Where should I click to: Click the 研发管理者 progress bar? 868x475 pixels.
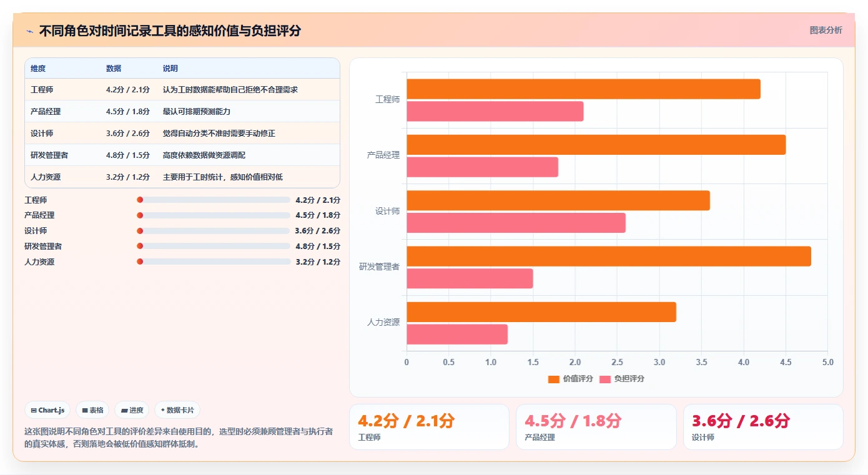click(214, 247)
